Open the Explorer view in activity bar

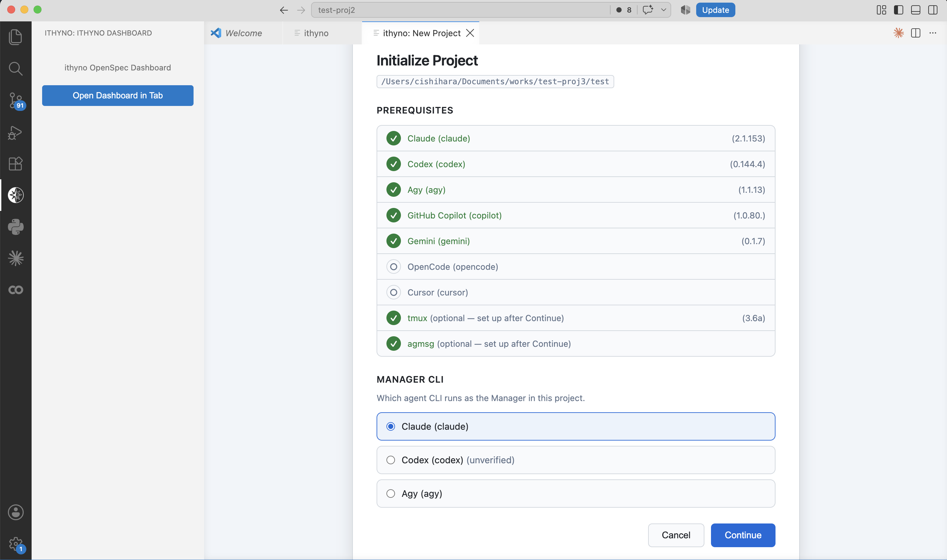15,37
